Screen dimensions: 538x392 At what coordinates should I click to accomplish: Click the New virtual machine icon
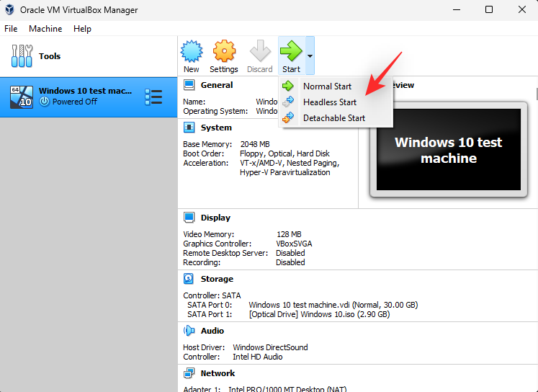(192, 51)
